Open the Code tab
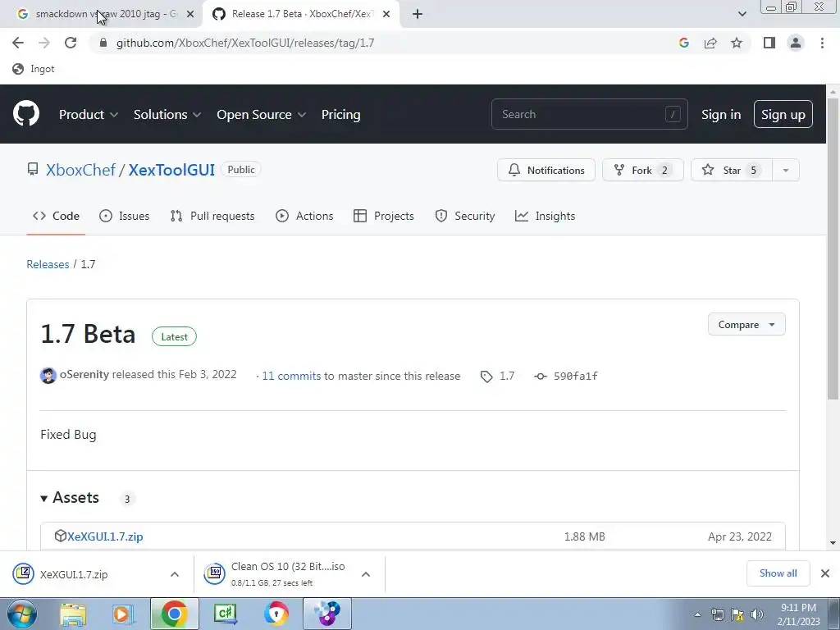840x630 pixels. click(x=56, y=216)
